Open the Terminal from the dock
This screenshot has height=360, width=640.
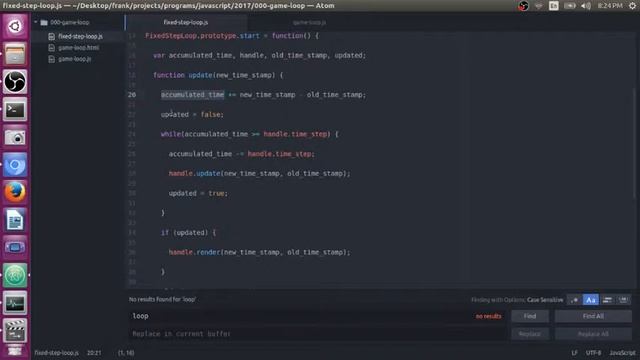15,109
